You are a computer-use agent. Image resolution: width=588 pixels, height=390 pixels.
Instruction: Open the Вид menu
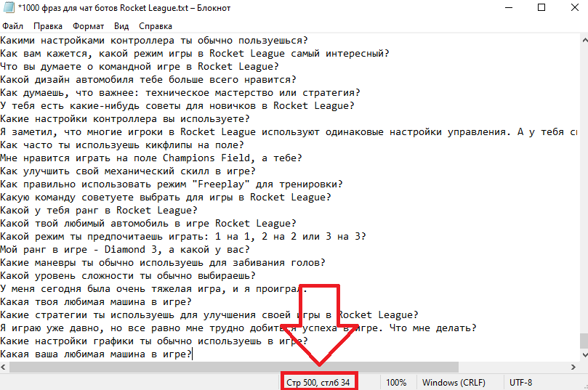(121, 26)
